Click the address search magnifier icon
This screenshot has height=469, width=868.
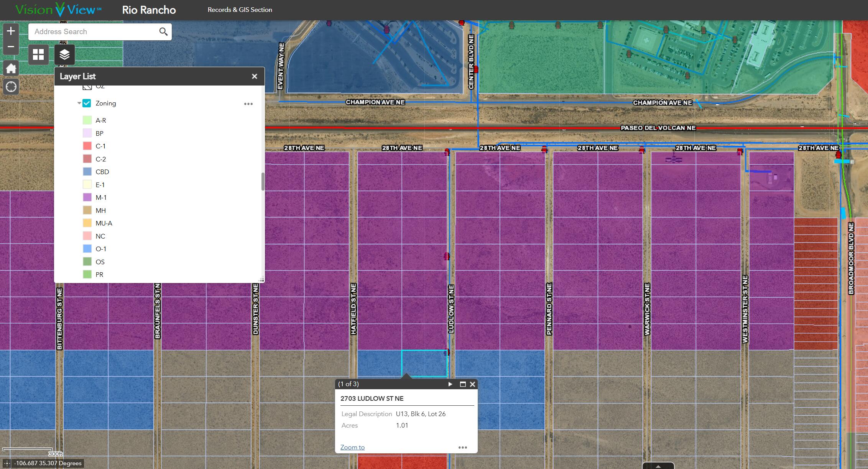[163, 31]
